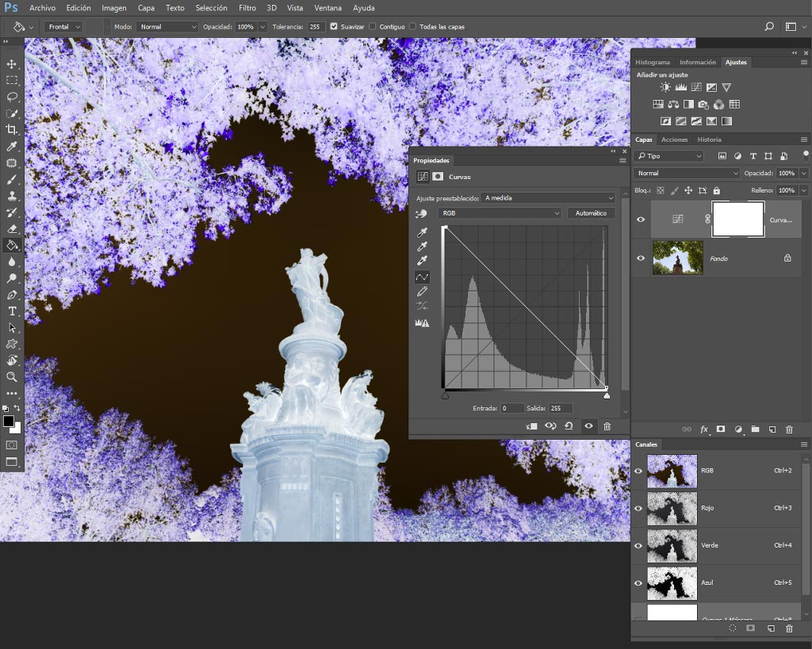Add a Brightness/Contrast adjustment

click(665, 87)
